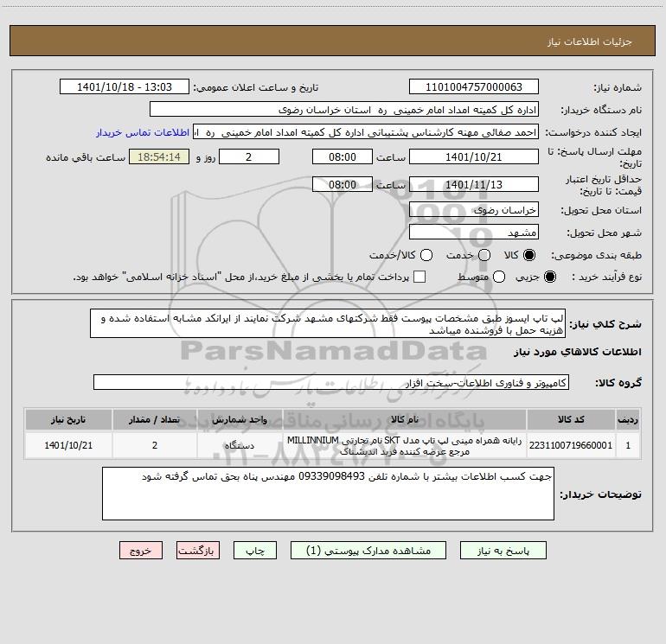Click the row number cell 1
Image resolution: width=666 pixels, height=644 pixels.
[x=628, y=445]
